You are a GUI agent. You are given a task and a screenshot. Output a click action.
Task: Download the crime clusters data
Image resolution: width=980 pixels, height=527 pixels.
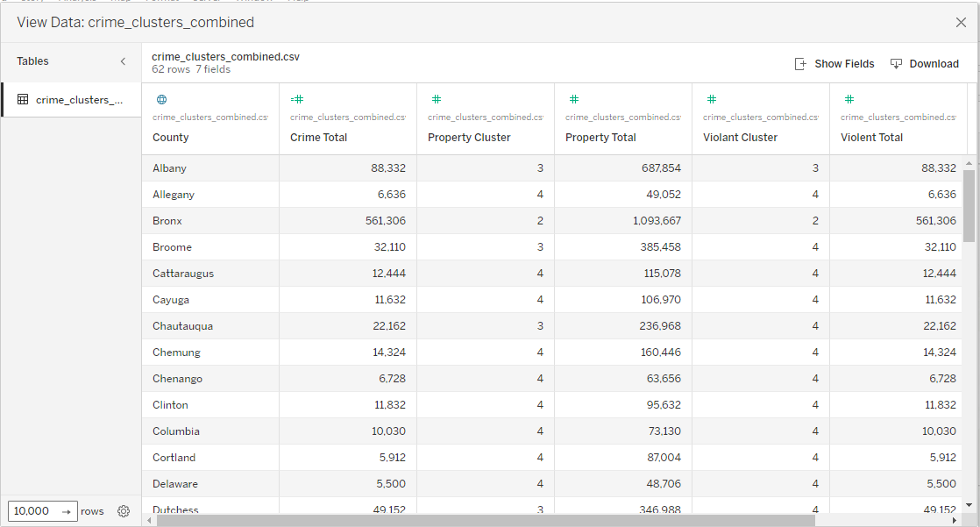[x=924, y=64]
